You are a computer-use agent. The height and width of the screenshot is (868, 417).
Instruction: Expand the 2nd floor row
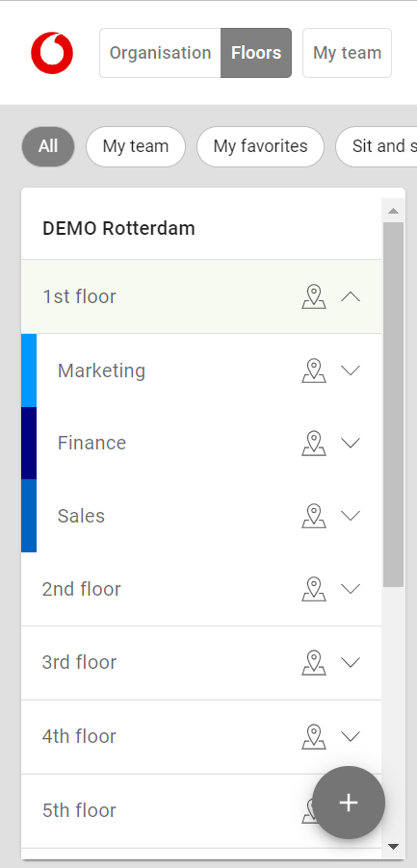[x=351, y=589]
